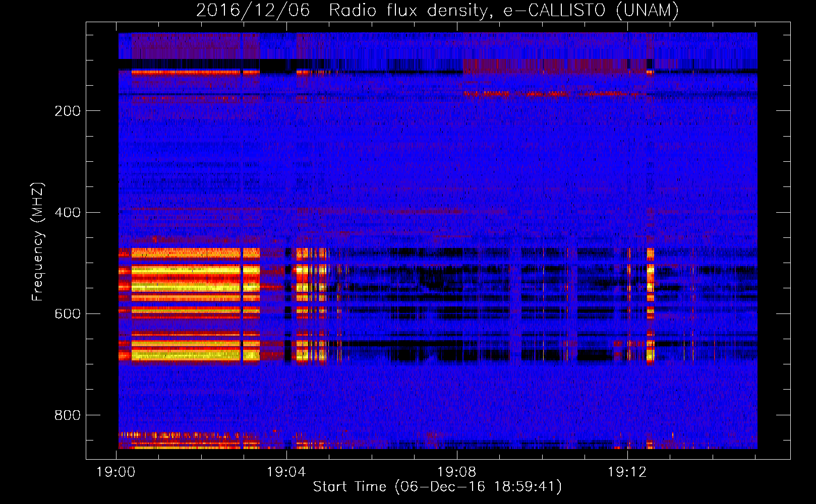
Task: Click the 800 frequency tick label
Action: (x=68, y=415)
